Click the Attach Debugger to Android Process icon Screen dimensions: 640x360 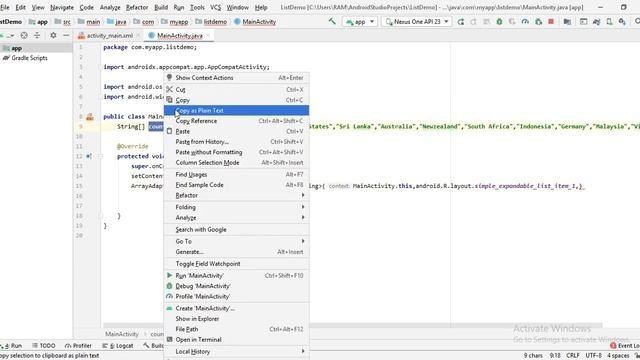point(538,22)
